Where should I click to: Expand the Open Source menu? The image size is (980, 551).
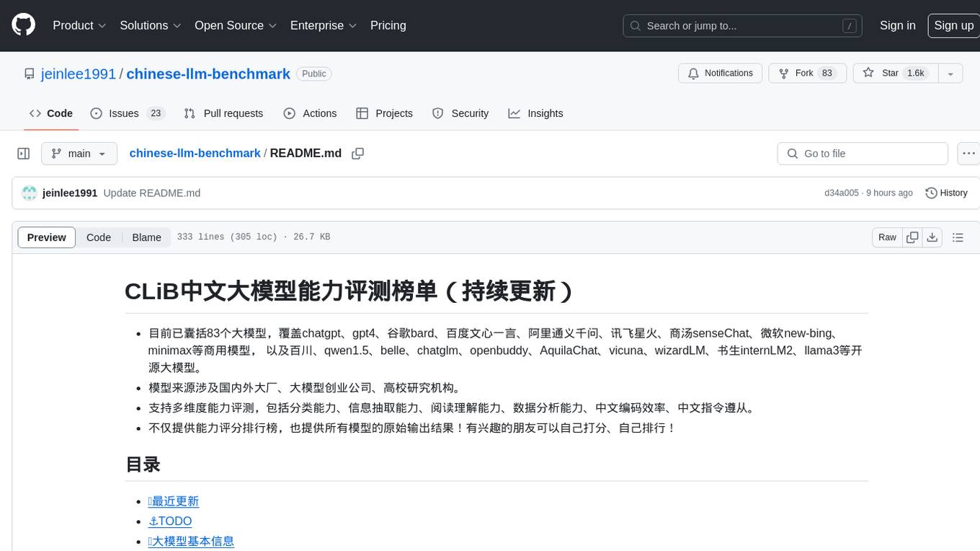[x=236, y=25]
